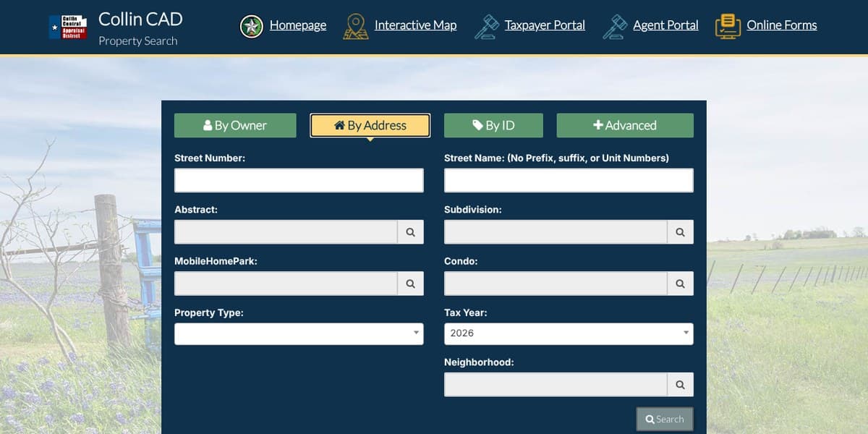Open Abstract lookup with magnifier button

410,232
